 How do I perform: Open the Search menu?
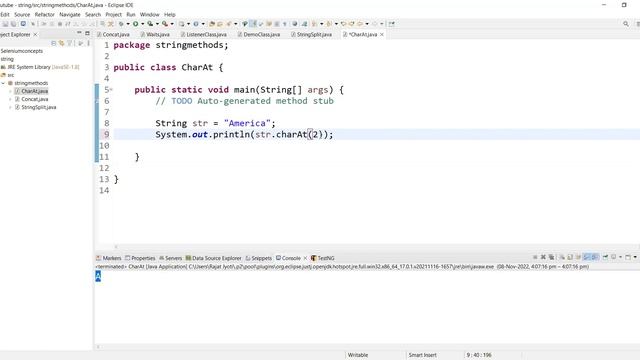click(93, 14)
